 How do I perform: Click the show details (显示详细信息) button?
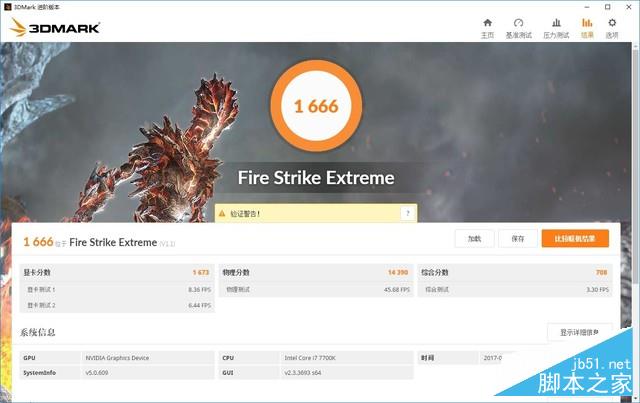pos(580,332)
